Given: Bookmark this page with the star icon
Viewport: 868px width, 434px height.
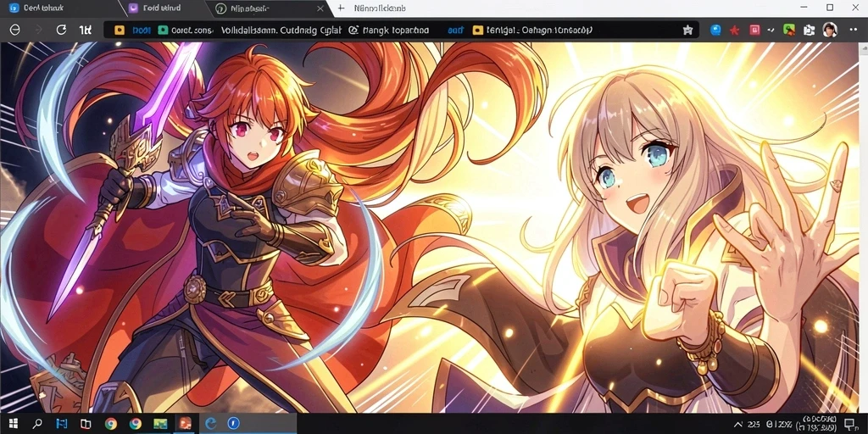Looking at the screenshot, I should (x=687, y=30).
